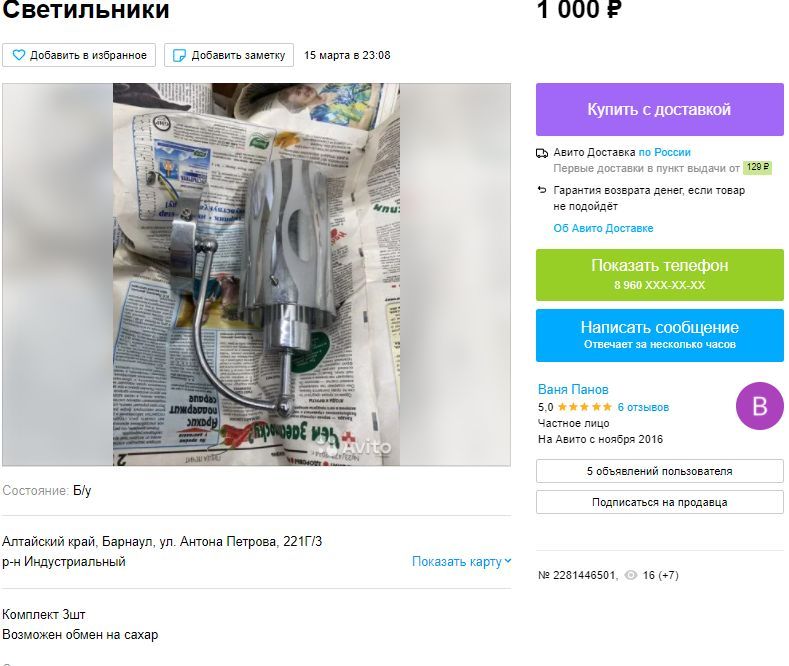Show the seller's phone number
This screenshot has width=789, height=666.
pyautogui.click(x=660, y=275)
